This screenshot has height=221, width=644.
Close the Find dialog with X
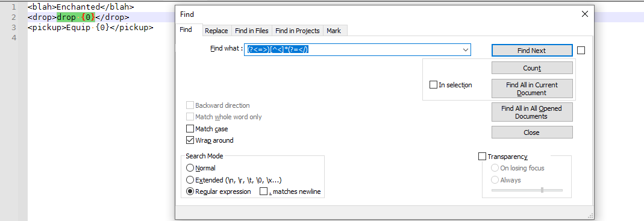coord(585,14)
